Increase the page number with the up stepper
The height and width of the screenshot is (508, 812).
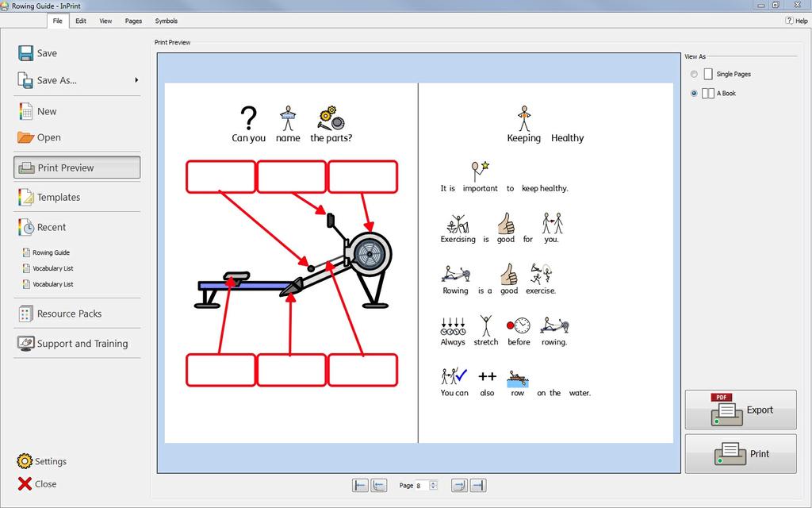point(434,483)
